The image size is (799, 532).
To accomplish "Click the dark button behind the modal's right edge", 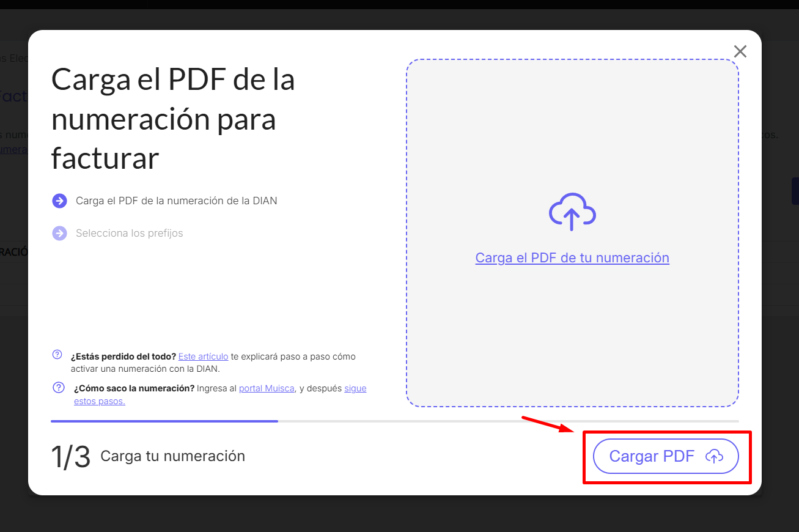I will (795, 191).
